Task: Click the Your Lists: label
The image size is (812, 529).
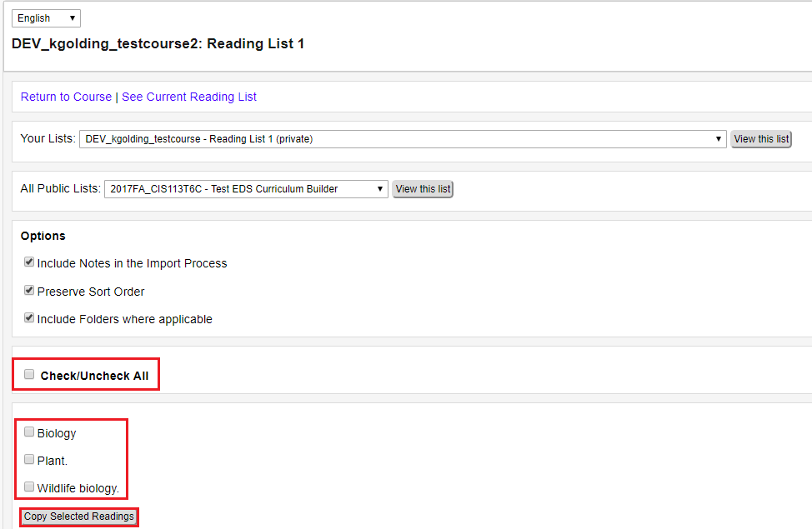Action: (x=48, y=139)
